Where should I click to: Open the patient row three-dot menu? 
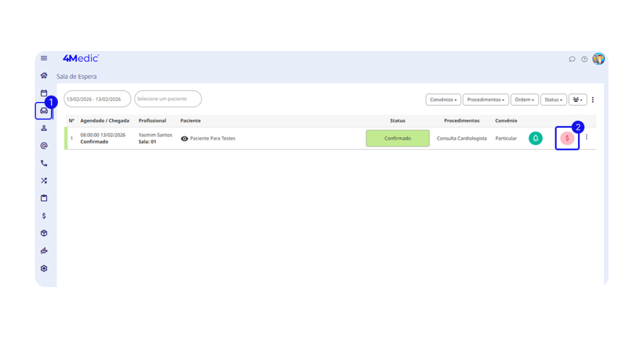(x=587, y=137)
